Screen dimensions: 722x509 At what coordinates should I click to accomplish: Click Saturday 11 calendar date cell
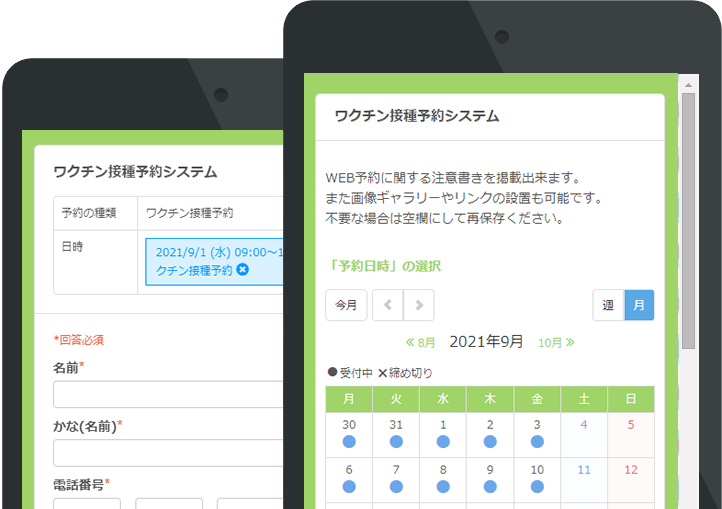[584, 480]
